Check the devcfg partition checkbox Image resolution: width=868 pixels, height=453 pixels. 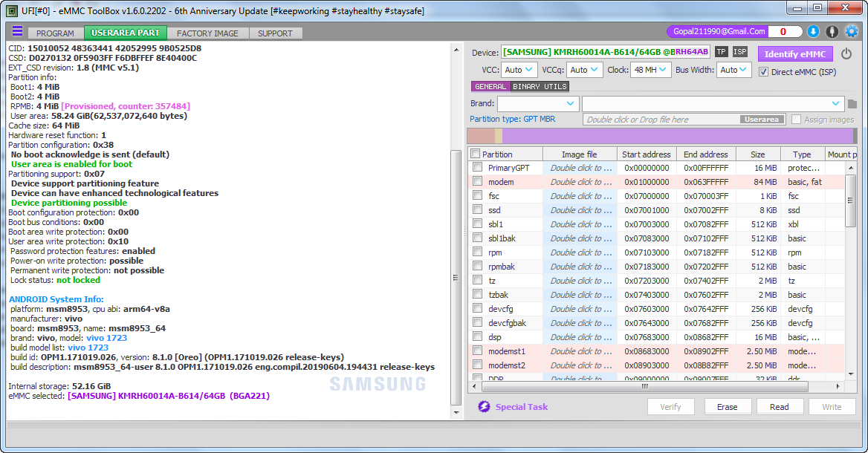(x=477, y=308)
